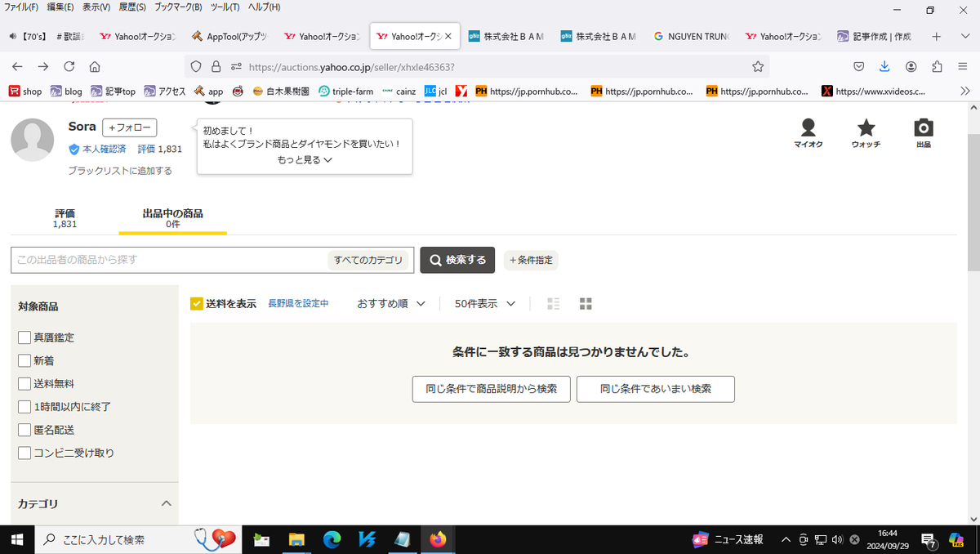
Task: Click the マイオク person icon
Action: point(808,128)
